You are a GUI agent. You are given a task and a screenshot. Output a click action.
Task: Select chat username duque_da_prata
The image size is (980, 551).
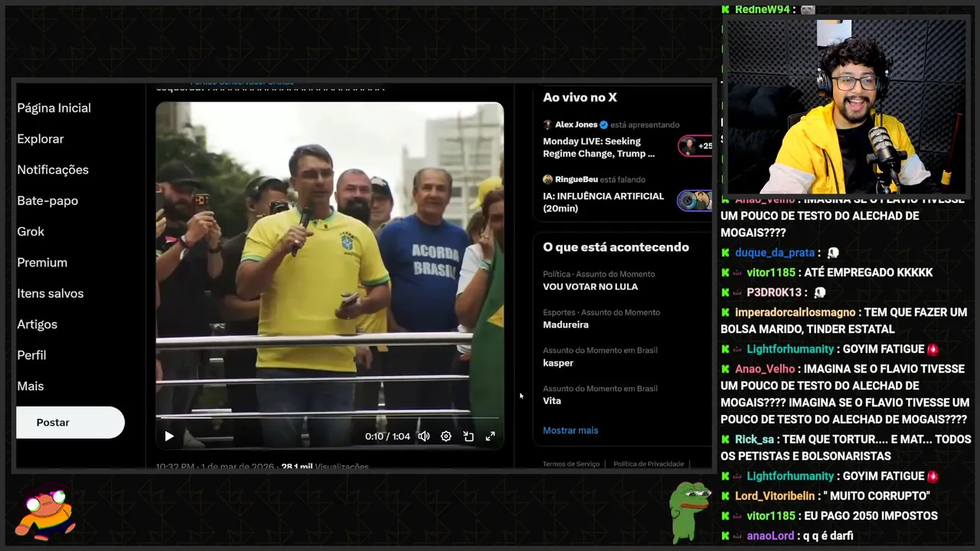tap(775, 253)
